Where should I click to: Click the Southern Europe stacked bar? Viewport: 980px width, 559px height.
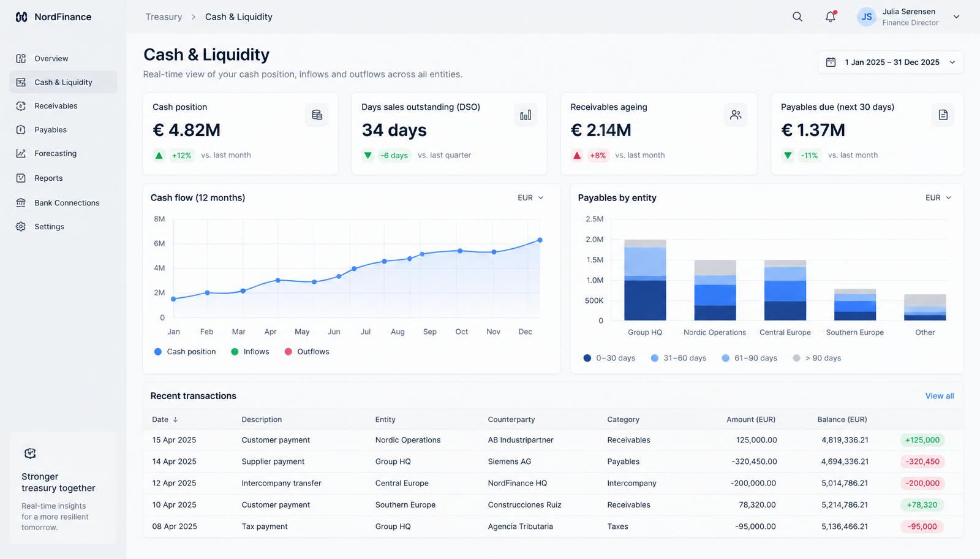855,305
